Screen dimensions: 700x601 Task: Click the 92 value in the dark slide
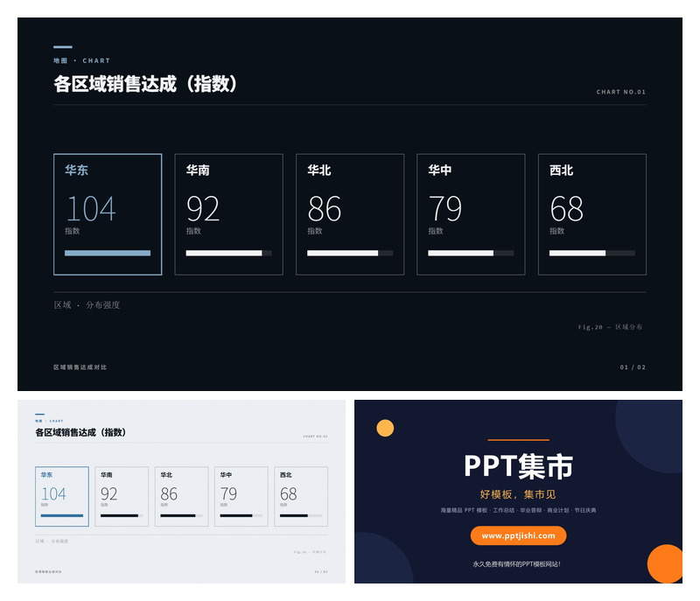click(203, 209)
